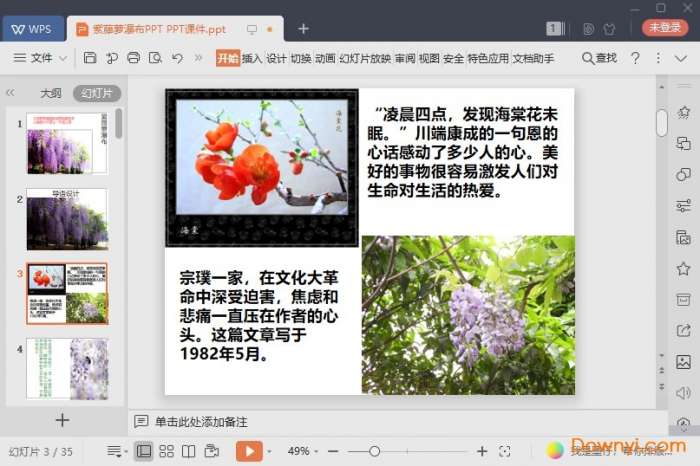Open the 特色应用 tab
This screenshot has width=700, height=466.
tap(488, 58)
